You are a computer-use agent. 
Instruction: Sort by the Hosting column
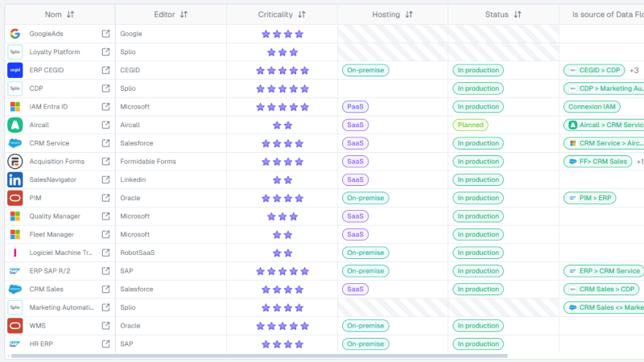tap(409, 14)
